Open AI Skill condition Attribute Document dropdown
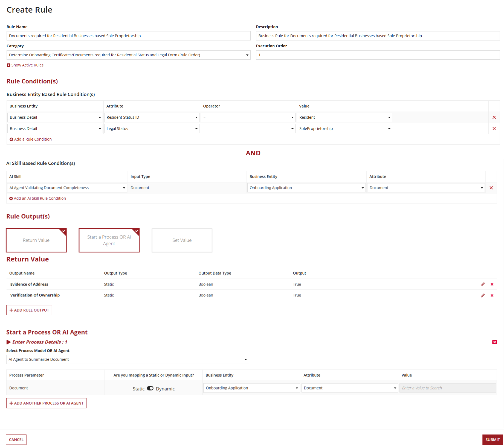 [426, 188]
